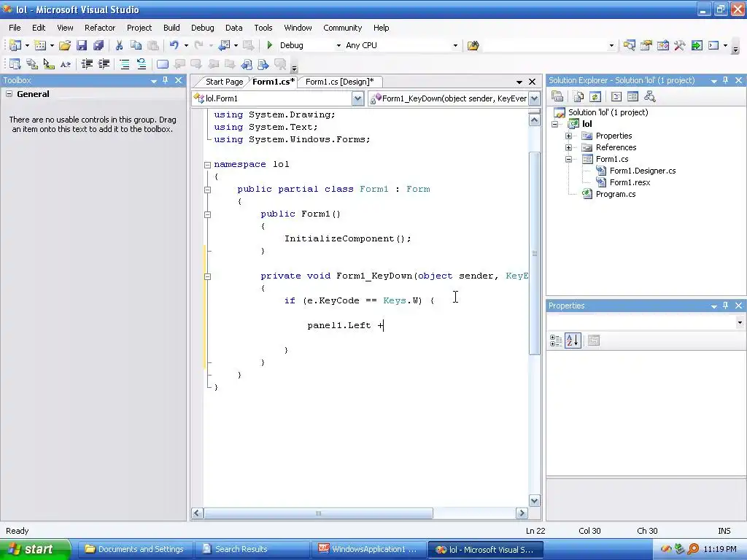Click the Decrease Indent icon
Viewport: 747px width, 560px height.
pyautogui.click(x=87, y=64)
